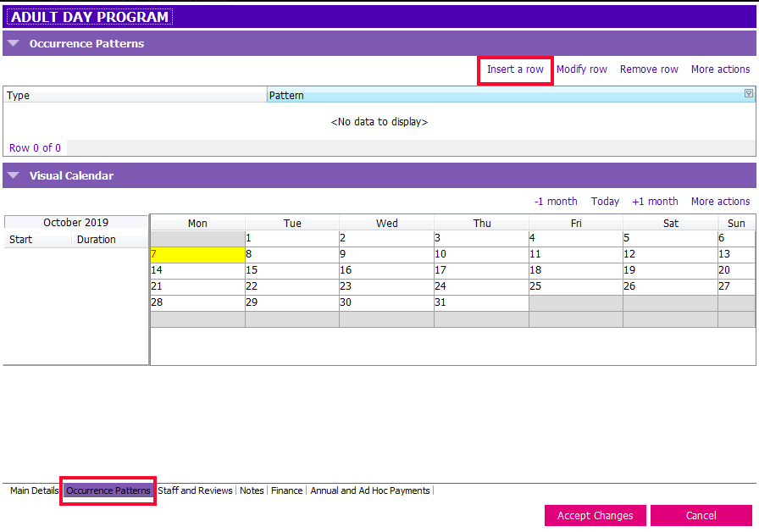Collapse the Visual Calendar section triangle
759x532 pixels.
[x=14, y=175]
